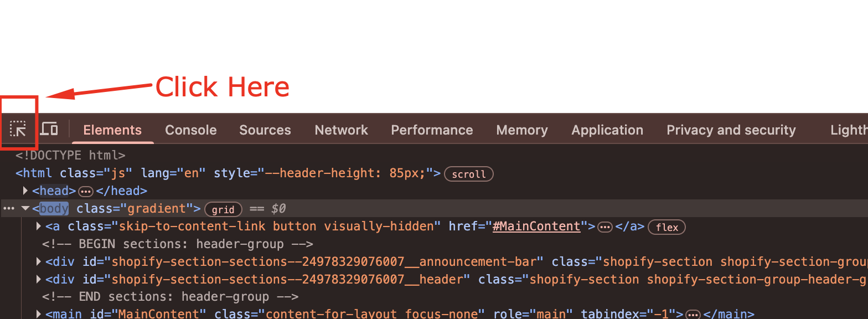This screenshot has height=319, width=868.
Task: Toggle the grid badge on the body element
Action: (223, 209)
